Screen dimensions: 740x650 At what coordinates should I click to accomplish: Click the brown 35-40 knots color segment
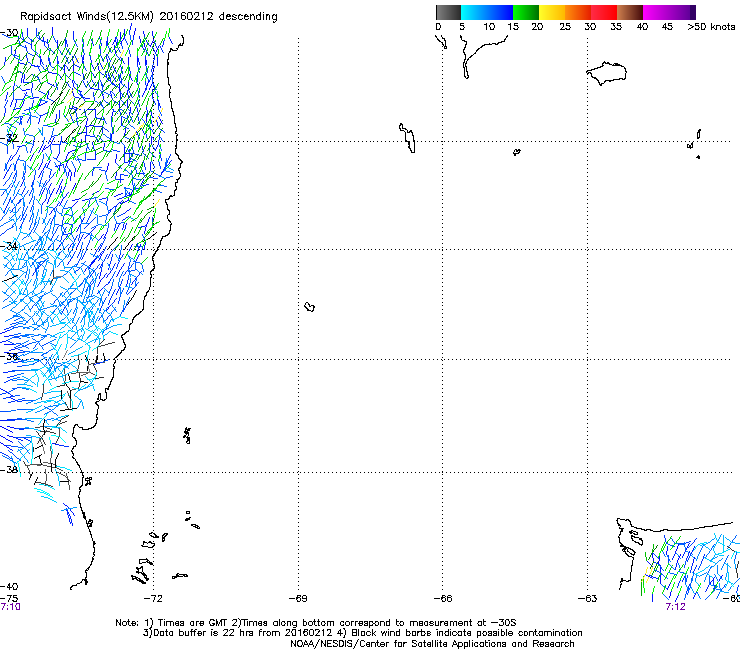[630, 12]
